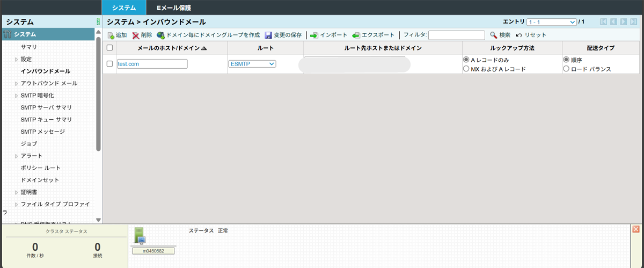Click the 追加 (Add) toolbar icon

[x=111, y=35]
